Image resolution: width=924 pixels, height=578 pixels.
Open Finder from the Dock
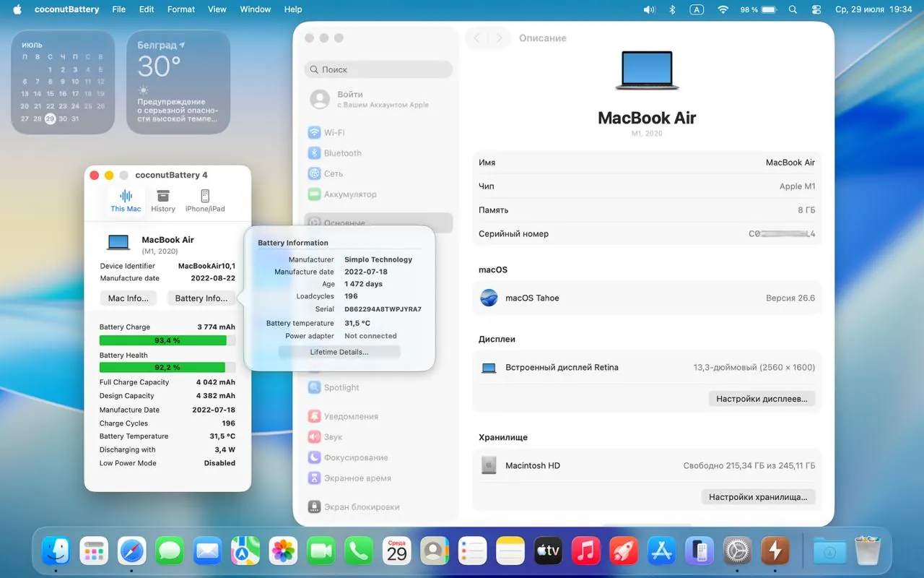(x=56, y=551)
